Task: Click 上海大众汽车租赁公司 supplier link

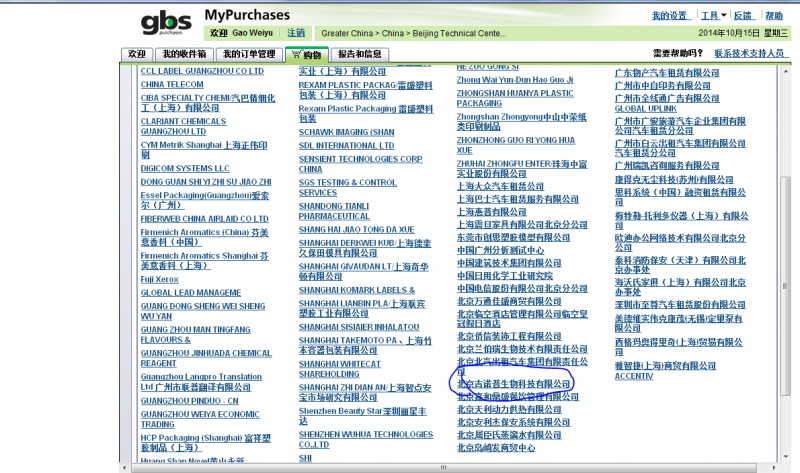Action: pyautogui.click(x=500, y=186)
